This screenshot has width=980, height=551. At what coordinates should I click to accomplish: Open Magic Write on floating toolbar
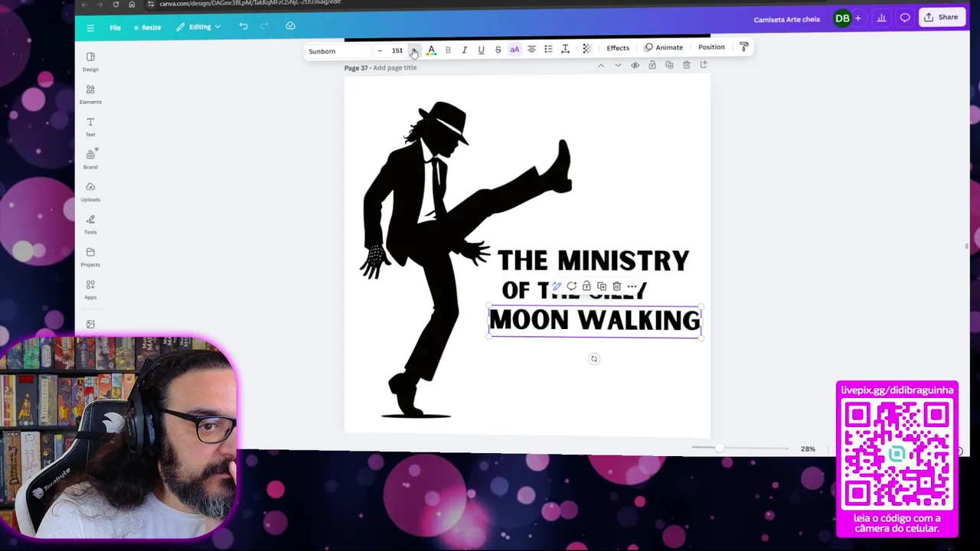(557, 286)
